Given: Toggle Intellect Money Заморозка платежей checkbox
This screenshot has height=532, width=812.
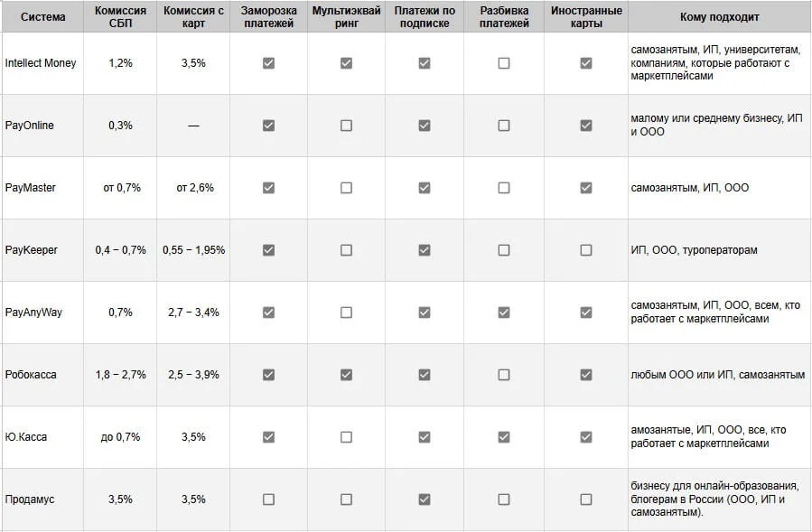Looking at the screenshot, I should [x=268, y=63].
